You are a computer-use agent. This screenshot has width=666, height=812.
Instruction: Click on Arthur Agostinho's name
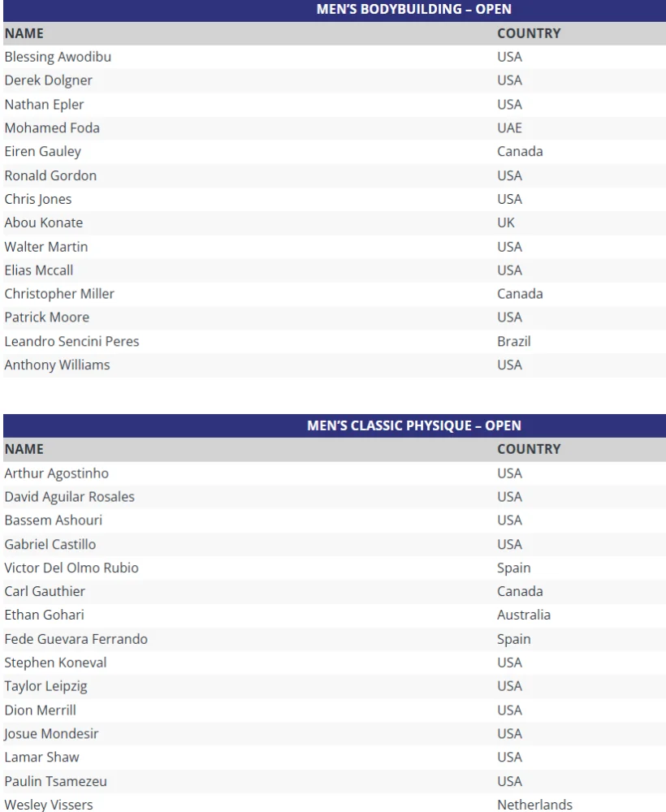56,473
